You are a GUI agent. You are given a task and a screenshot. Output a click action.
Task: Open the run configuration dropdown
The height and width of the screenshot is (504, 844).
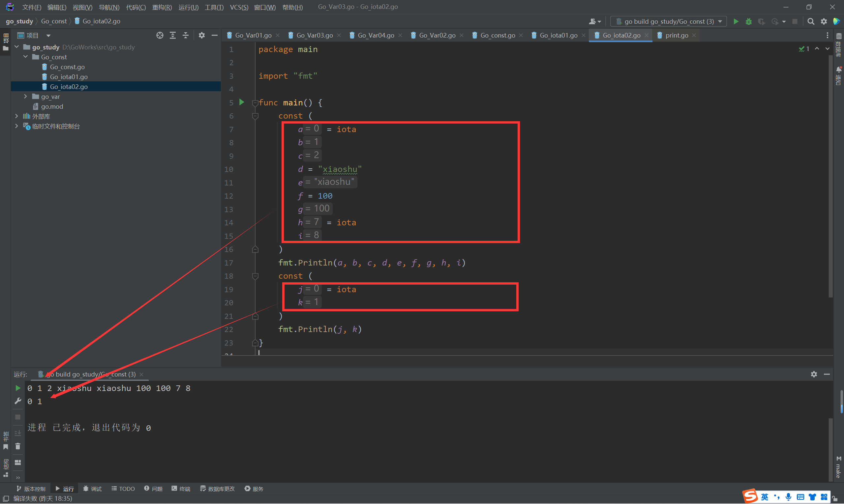point(668,21)
